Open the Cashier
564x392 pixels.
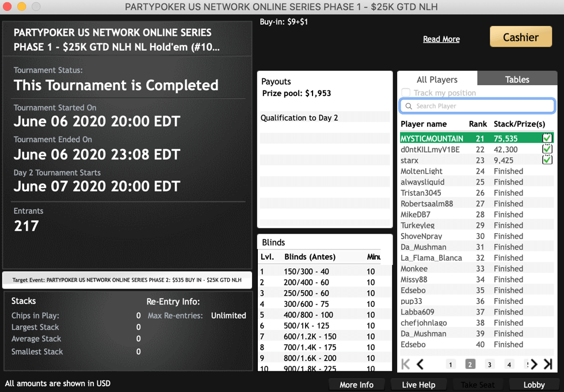click(x=520, y=37)
